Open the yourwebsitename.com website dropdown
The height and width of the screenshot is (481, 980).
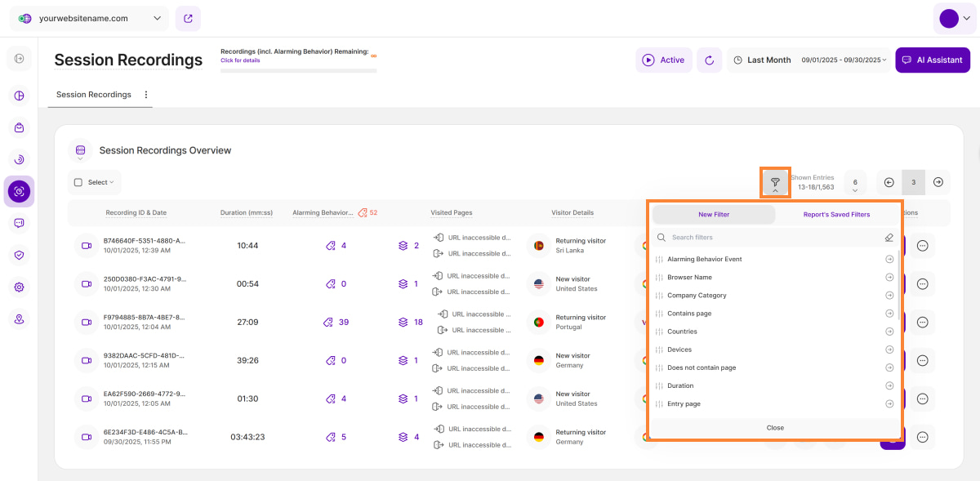click(90, 18)
